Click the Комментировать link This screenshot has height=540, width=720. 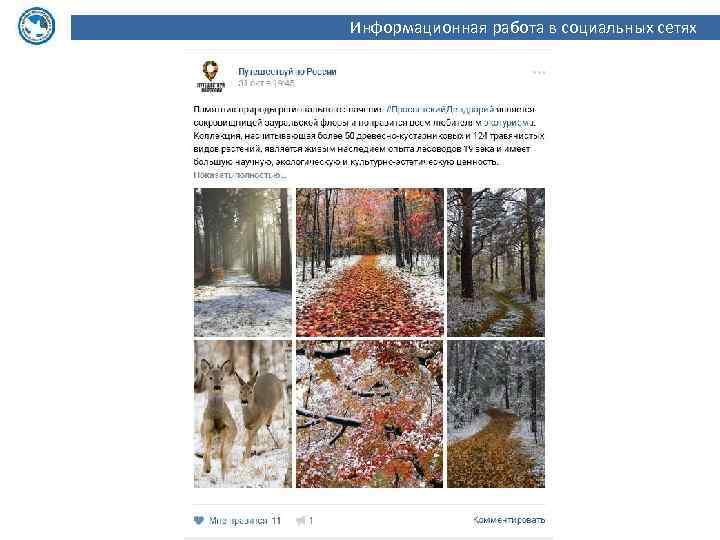509,520
